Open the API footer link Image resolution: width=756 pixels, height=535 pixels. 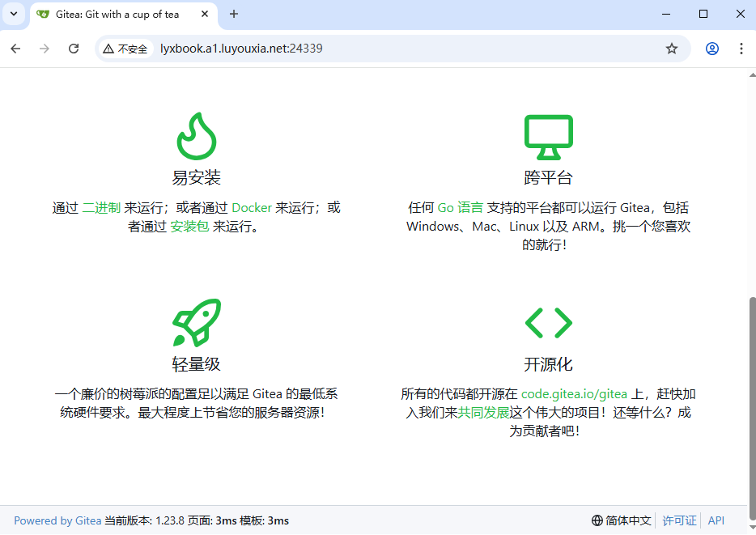716,520
